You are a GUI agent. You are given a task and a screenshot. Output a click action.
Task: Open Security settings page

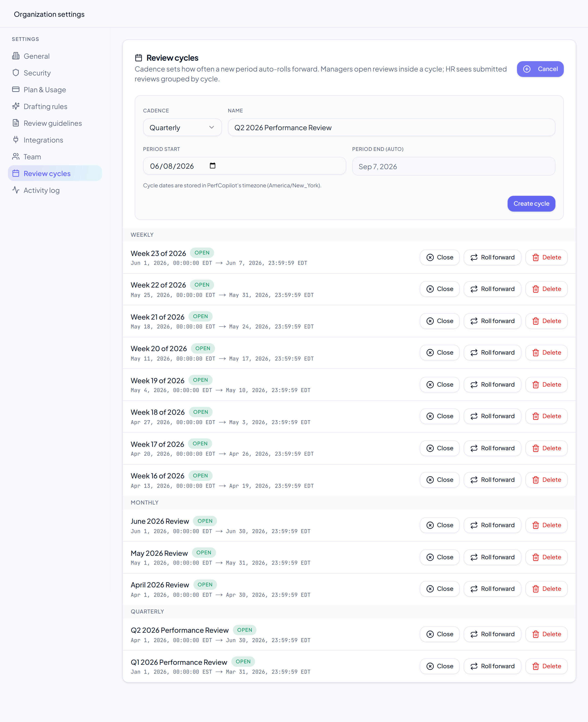pyautogui.click(x=55, y=72)
